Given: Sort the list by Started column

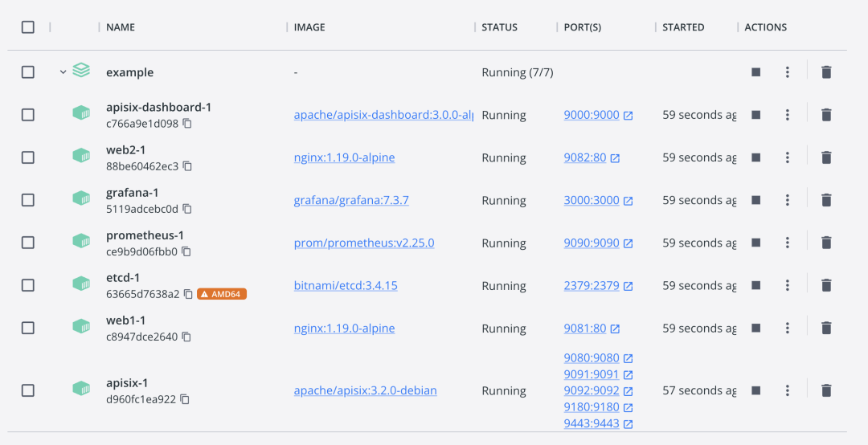Looking at the screenshot, I should (683, 27).
